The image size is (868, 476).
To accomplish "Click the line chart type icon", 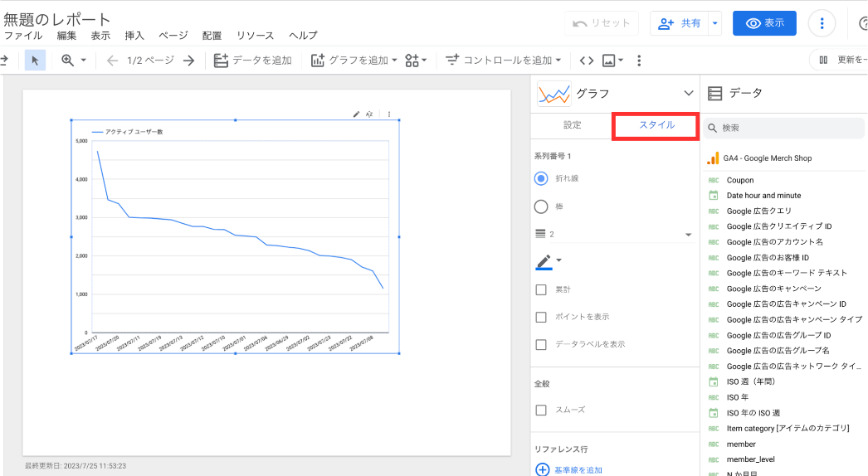I will (553, 94).
